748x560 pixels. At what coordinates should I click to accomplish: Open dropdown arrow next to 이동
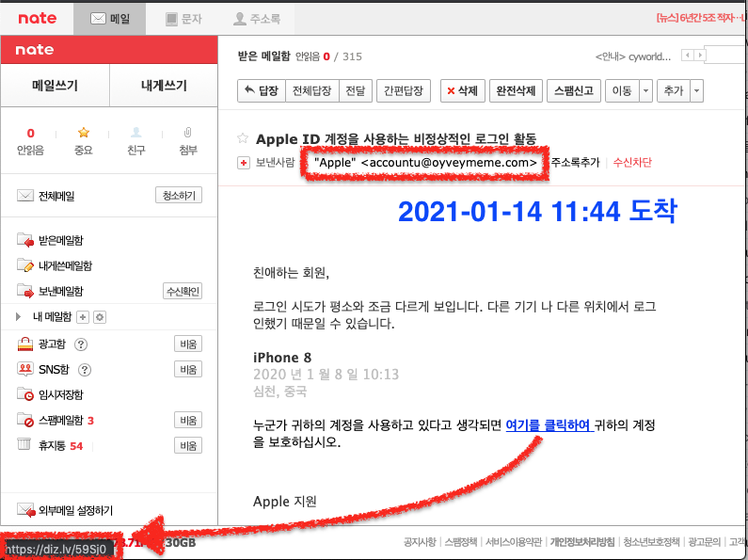645,90
